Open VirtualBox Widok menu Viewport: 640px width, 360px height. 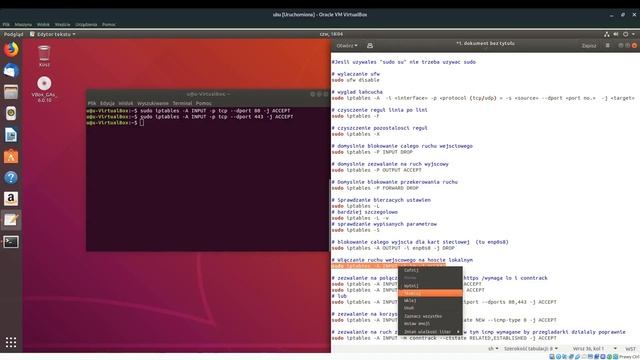(43, 24)
